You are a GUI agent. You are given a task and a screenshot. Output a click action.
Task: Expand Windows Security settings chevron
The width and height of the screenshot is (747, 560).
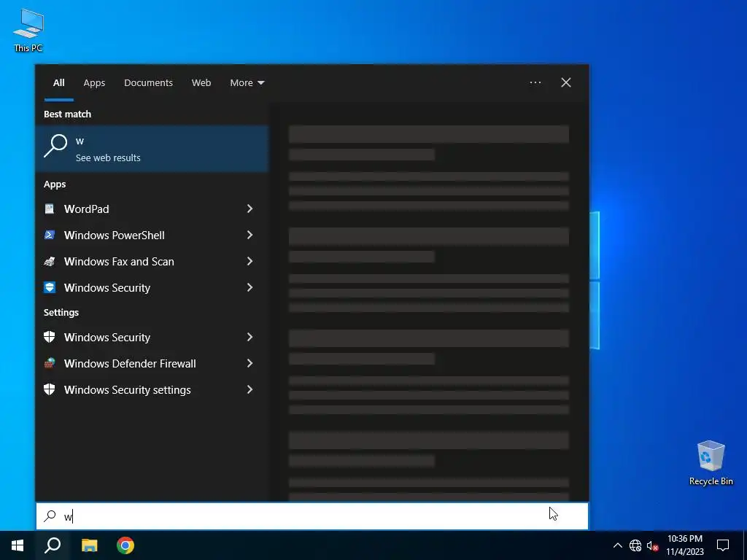(x=249, y=389)
